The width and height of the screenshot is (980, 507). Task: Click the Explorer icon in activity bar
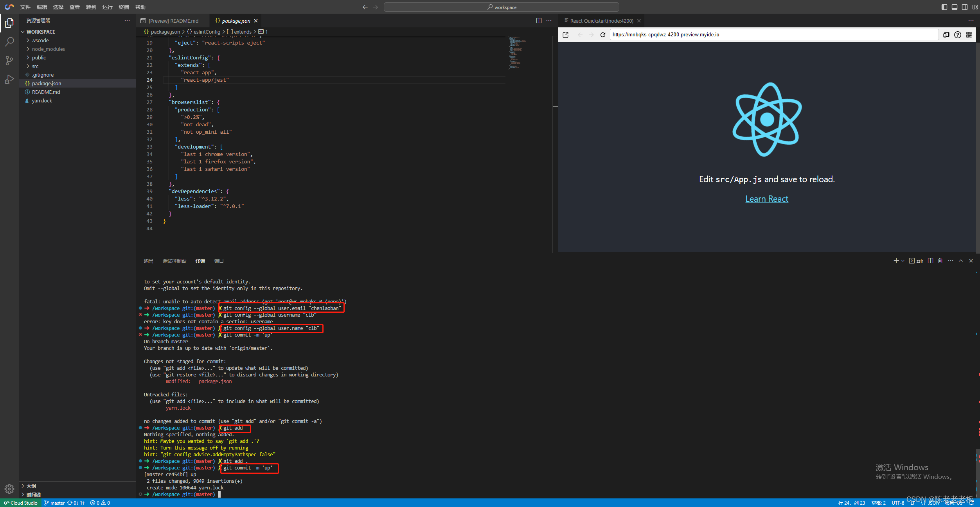coord(9,23)
